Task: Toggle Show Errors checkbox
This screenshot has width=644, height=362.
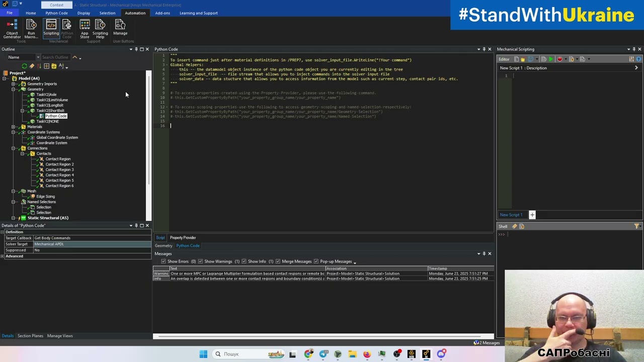Action: pos(163,261)
